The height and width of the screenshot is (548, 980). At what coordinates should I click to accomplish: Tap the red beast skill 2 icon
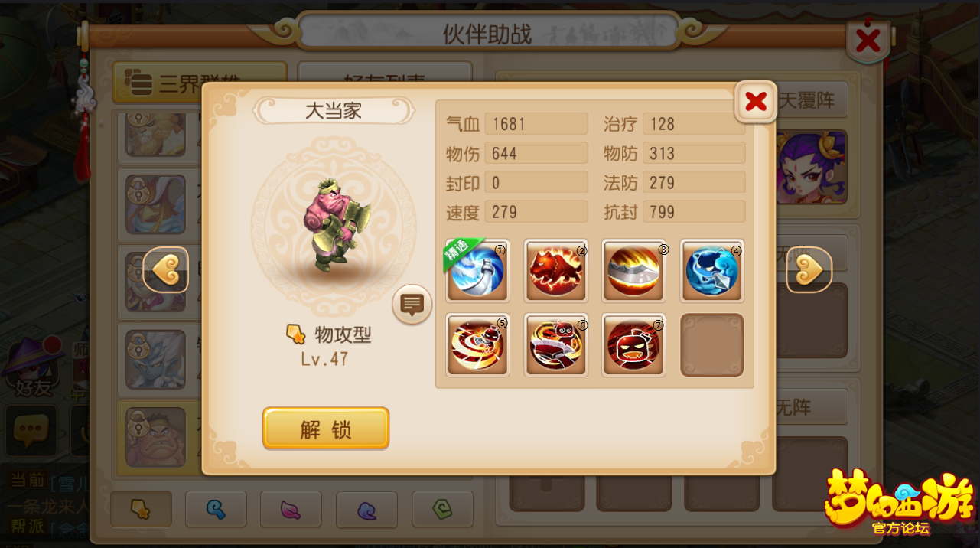[x=556, y=270]
